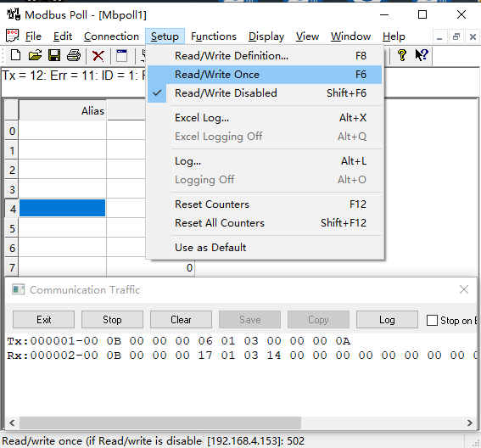Open the Connection menu
Viewport: 481px width, 448px height.
click(x=111, y=36)
